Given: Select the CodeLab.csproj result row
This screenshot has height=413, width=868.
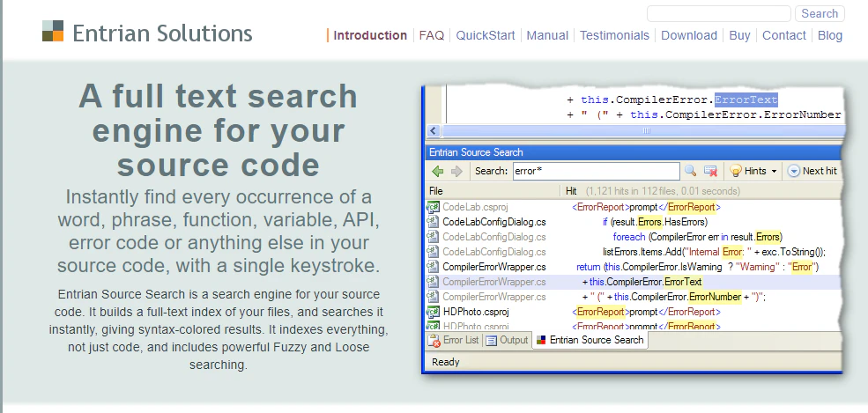Looking at the screenshot, I should click(x=634, y=207).
